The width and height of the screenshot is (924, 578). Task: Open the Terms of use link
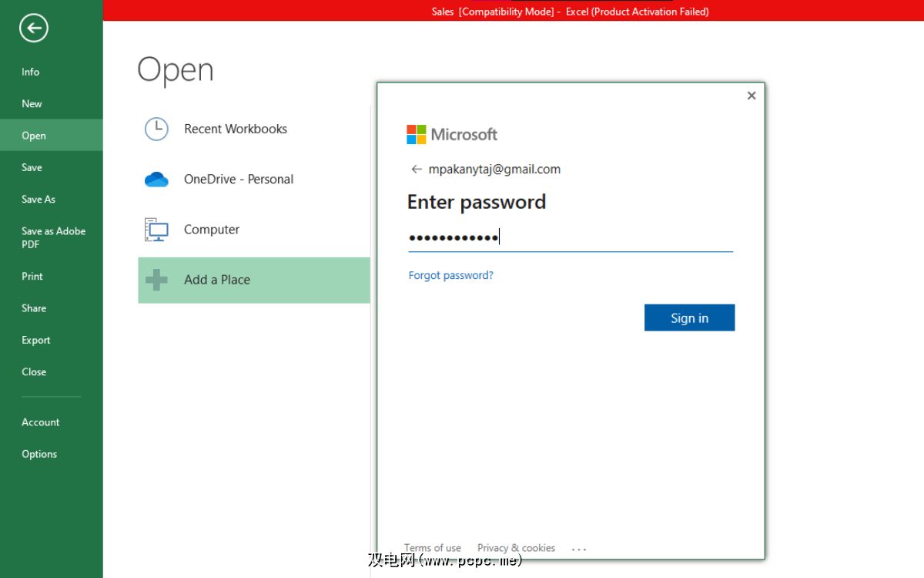pos(433,548)
